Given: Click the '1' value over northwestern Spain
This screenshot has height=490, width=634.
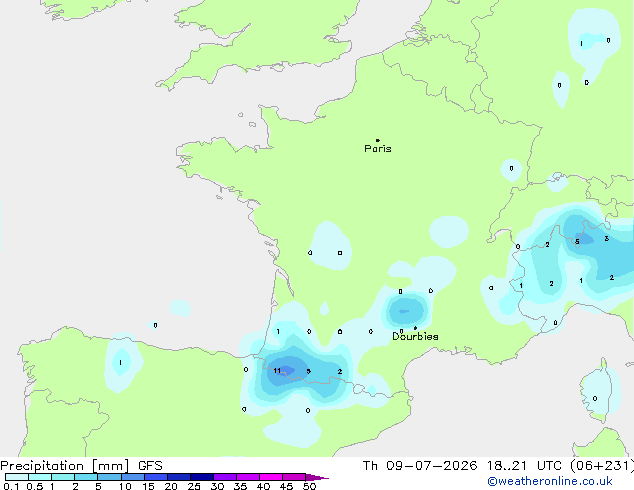Looking at the screenshot, I should (120, 362).
